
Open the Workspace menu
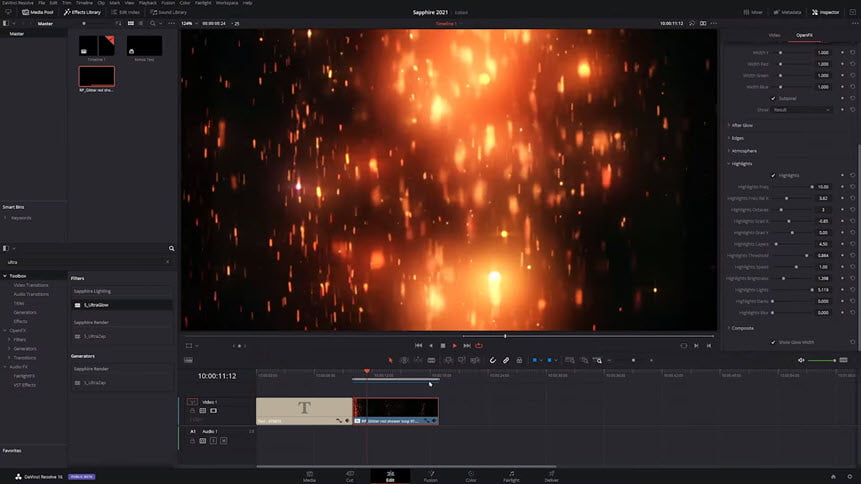pos(227,3)
